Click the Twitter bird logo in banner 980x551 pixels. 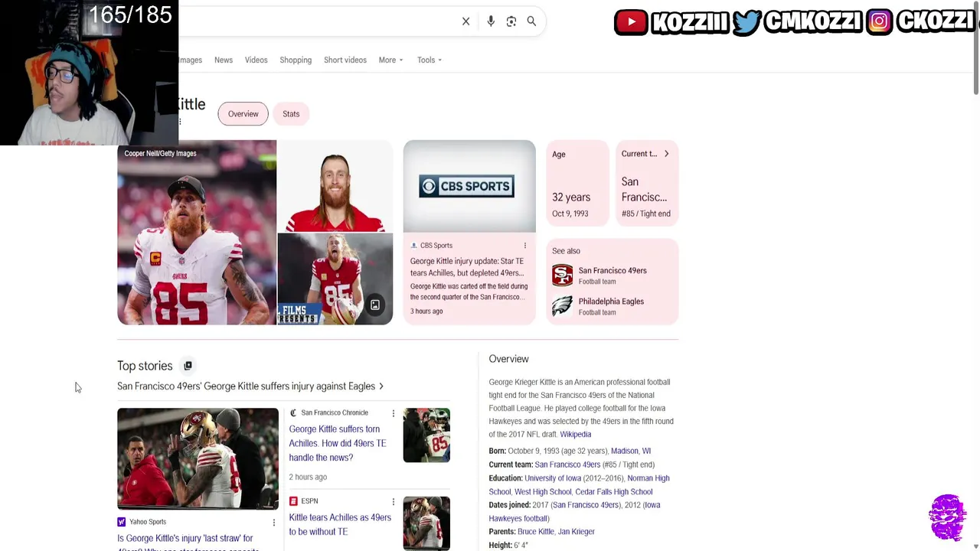coord(746,22)
